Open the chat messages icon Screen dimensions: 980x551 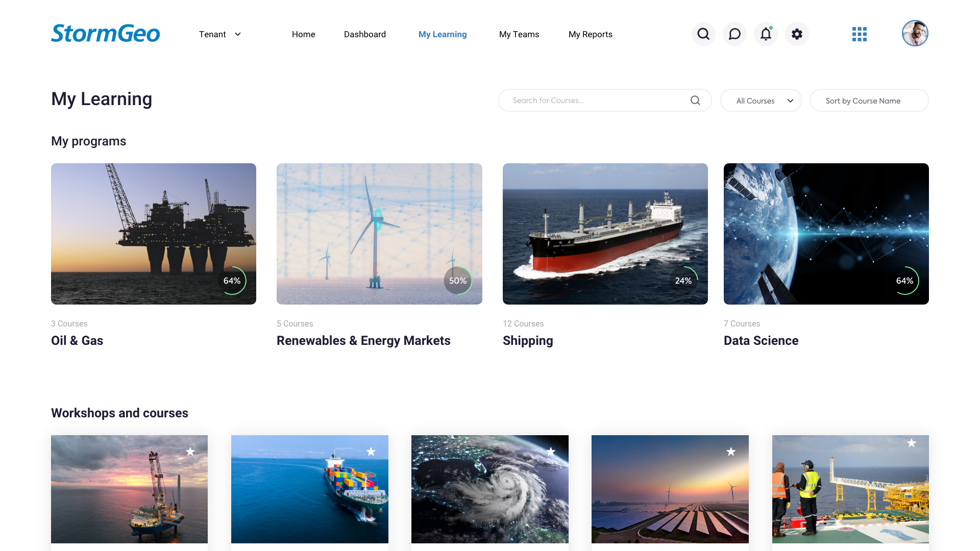[734, 34]
